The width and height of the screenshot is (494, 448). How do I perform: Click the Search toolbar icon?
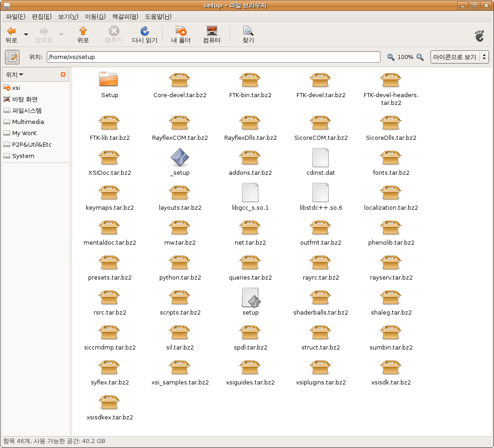248,31
